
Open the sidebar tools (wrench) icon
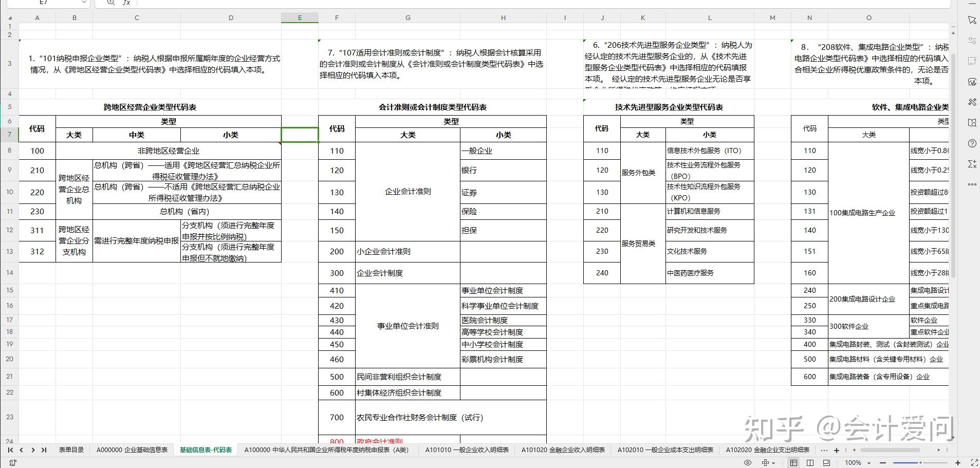[972, 102]
